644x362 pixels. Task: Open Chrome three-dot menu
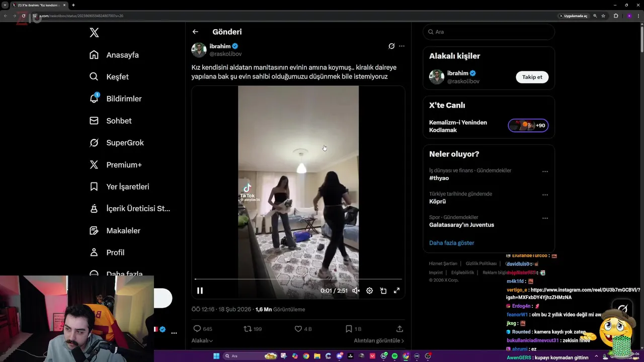tap(638, 16)
